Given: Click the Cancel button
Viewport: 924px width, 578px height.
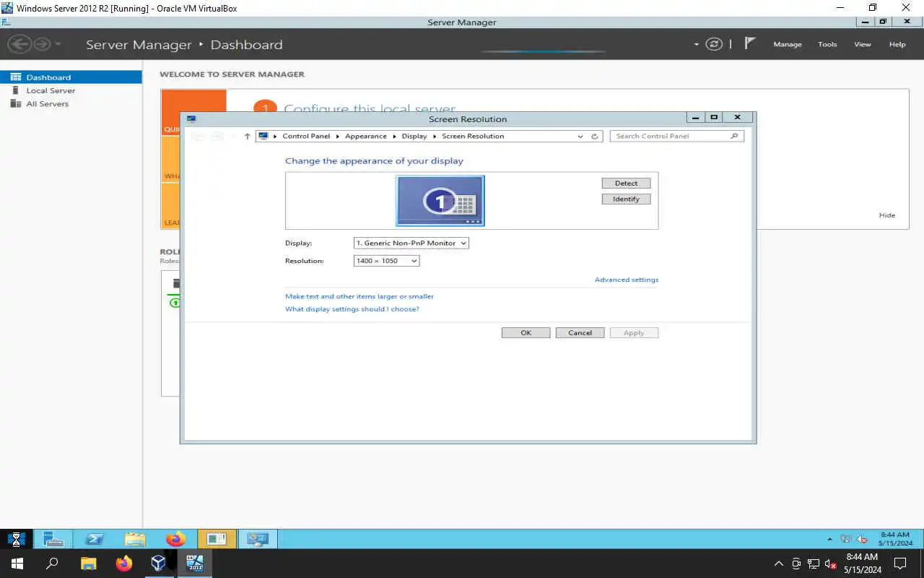Looking at the screenshot, I should point(580,333).
